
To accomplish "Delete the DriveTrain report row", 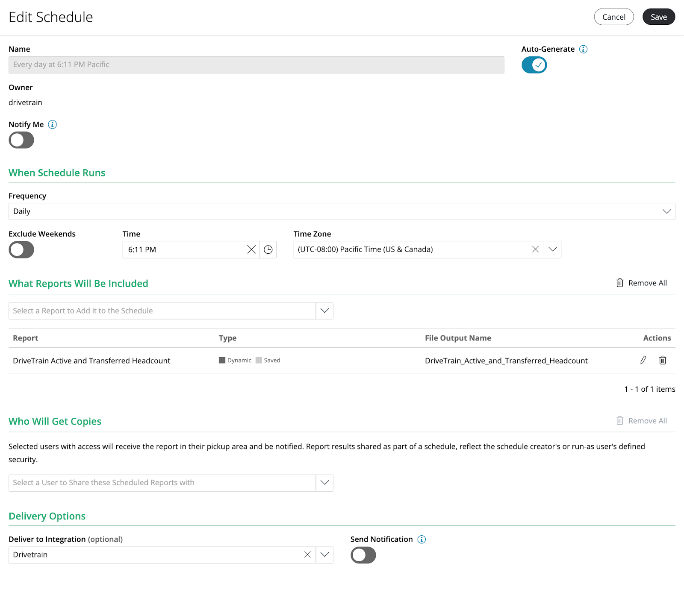I will (x=662, y=360).
